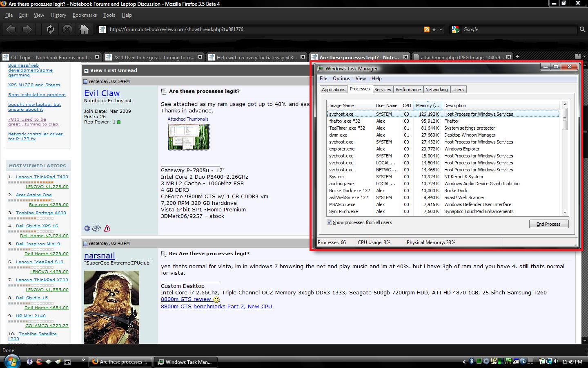The width and height of the screenshot is (588, 368).
Task: Click End Process button
Action: point(549,224)
